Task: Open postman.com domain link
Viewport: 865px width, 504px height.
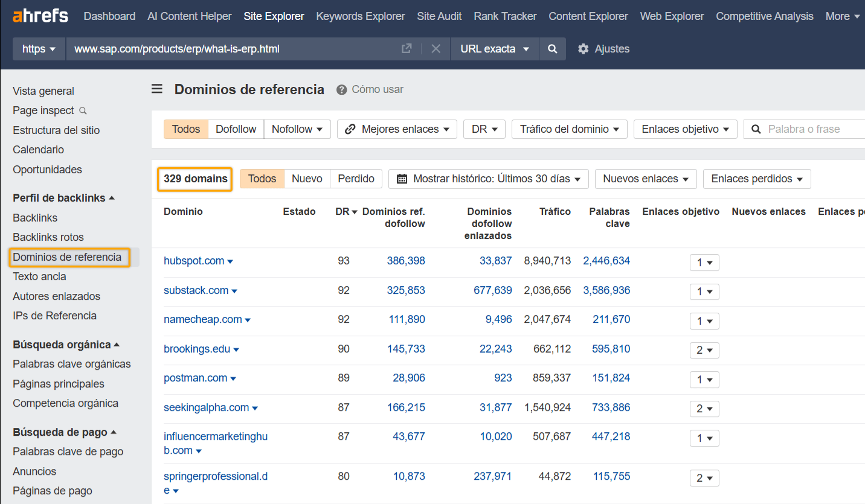Action: pyautogui.click(x=196, y=378)
